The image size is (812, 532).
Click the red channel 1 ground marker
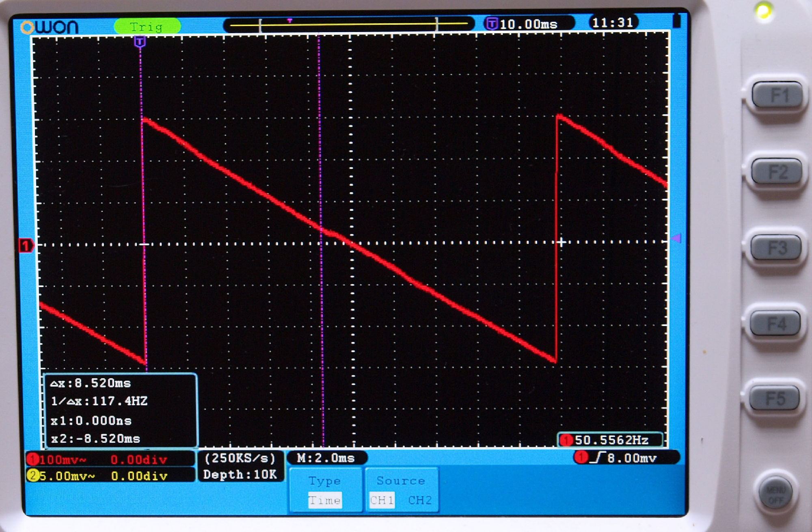pyautogui.click(x=26, y=246)
